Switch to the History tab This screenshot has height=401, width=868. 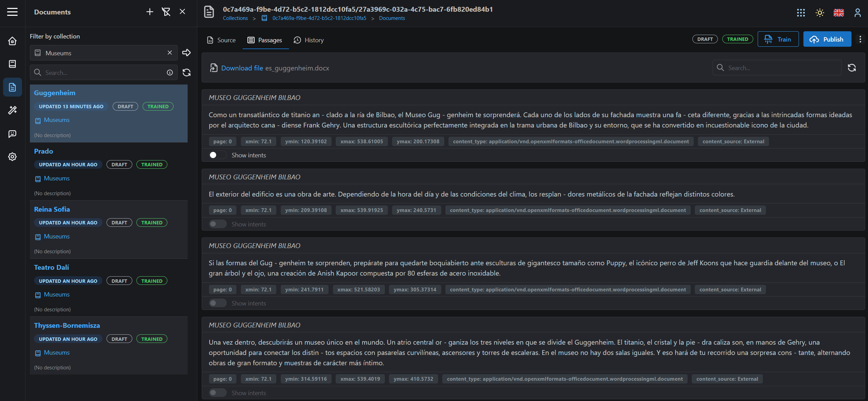tap(309, 40)
